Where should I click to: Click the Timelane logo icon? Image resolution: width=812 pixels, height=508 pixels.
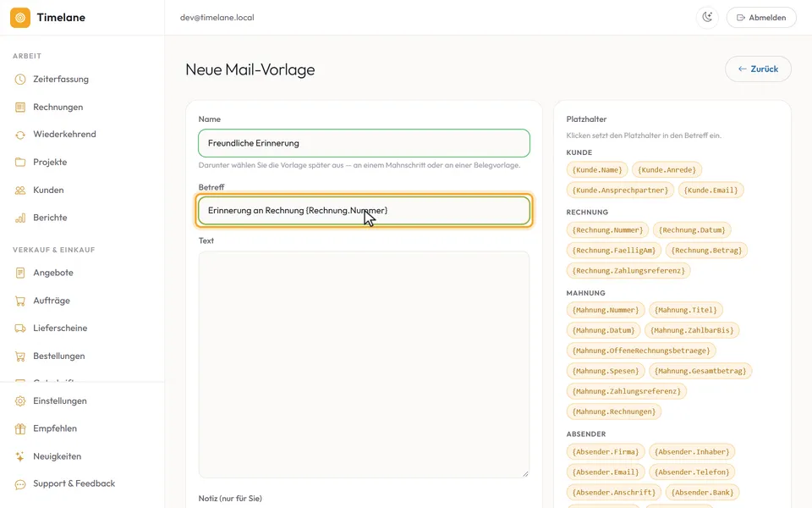click(x=20, y=18)
